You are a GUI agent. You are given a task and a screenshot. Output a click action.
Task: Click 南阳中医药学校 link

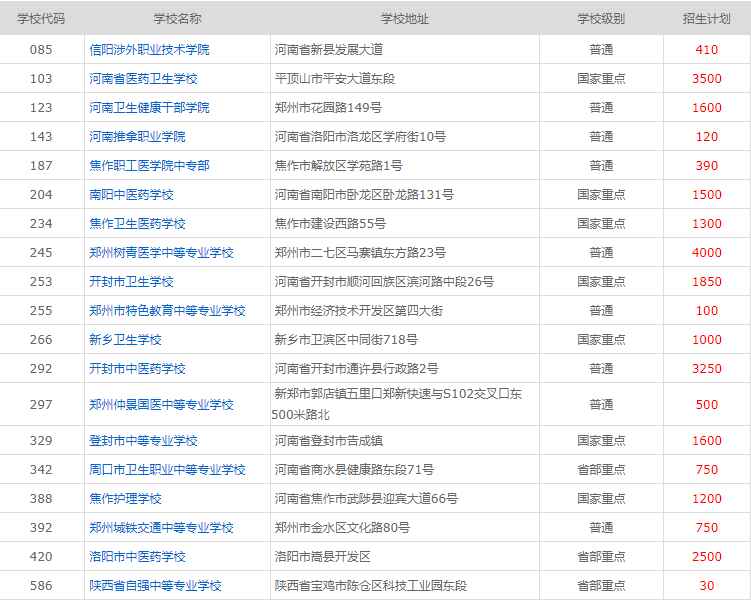[131, 195]
